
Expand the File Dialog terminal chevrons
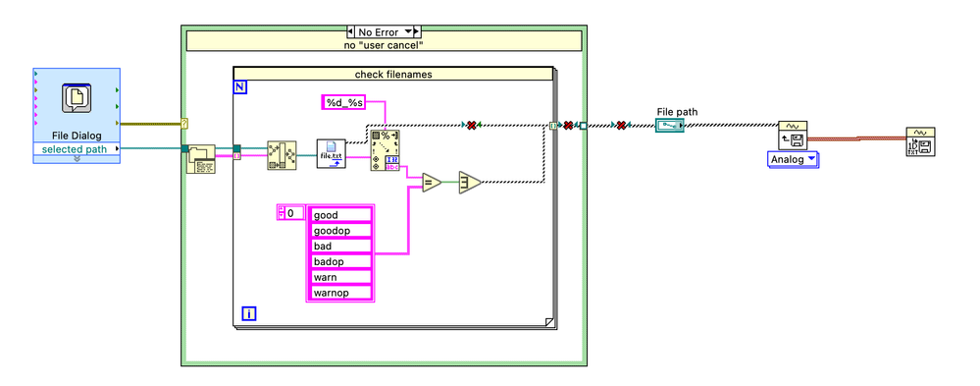(77, 159)
